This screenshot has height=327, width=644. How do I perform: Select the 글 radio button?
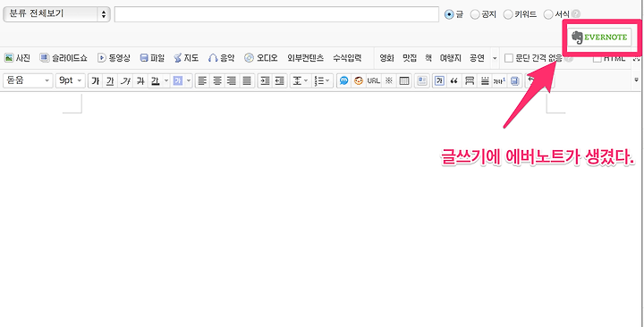(x=449, y=14)
